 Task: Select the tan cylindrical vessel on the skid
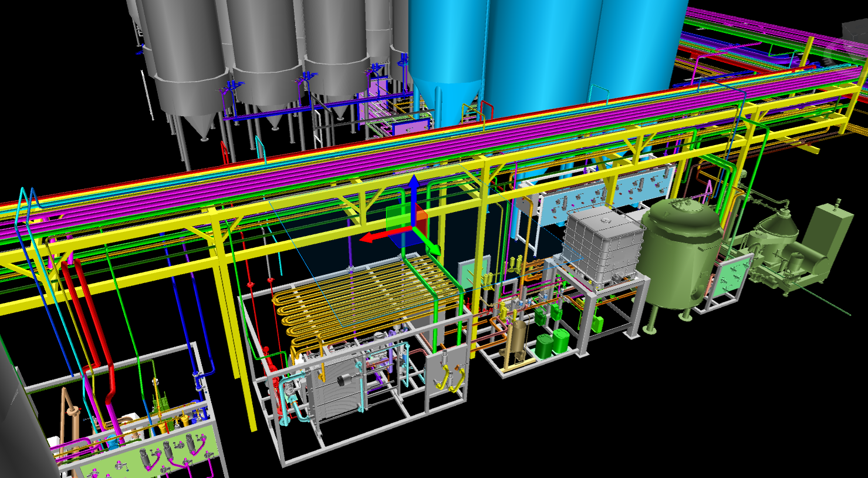[517, 338]
